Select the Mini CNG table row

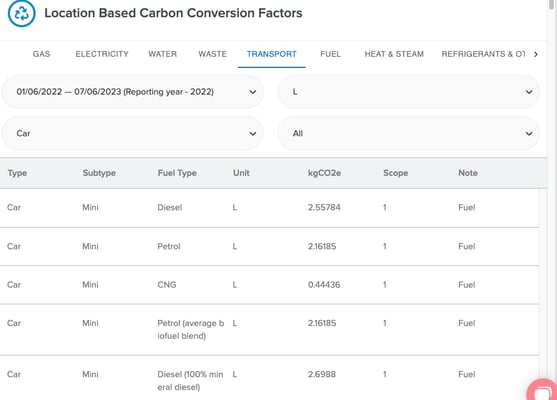point(269,285)
